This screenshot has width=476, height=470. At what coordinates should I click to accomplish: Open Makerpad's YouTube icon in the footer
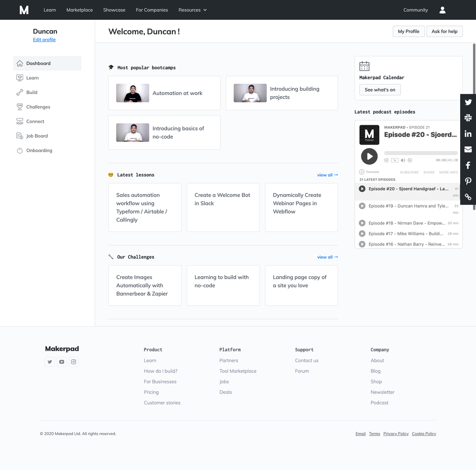(x=61, y=362)
